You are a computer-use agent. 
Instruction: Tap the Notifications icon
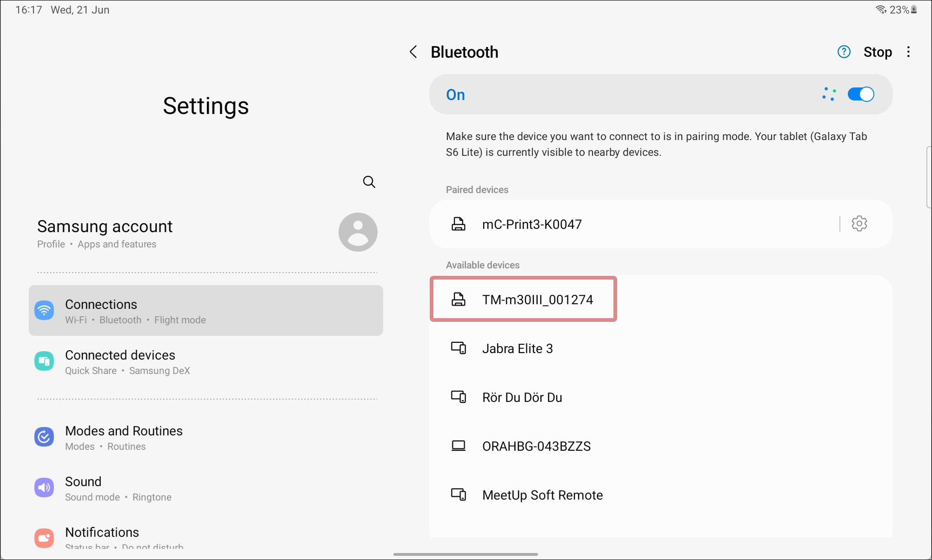point(44,538)
